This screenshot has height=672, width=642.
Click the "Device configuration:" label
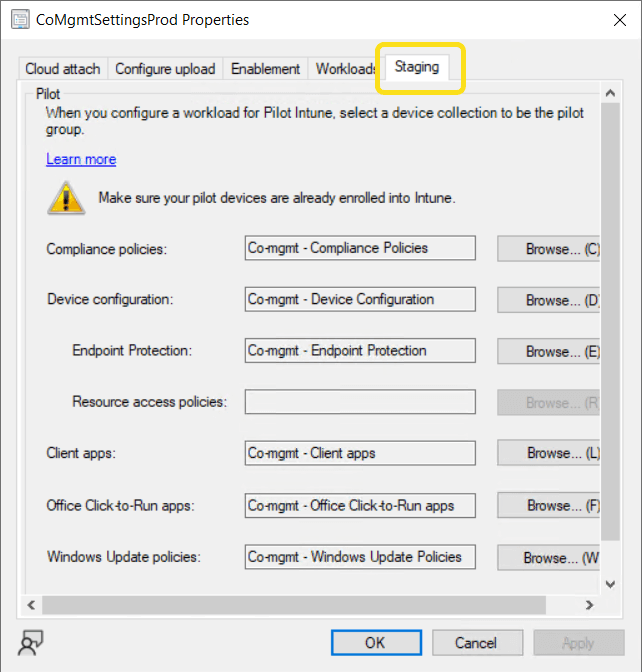point(110,299)
